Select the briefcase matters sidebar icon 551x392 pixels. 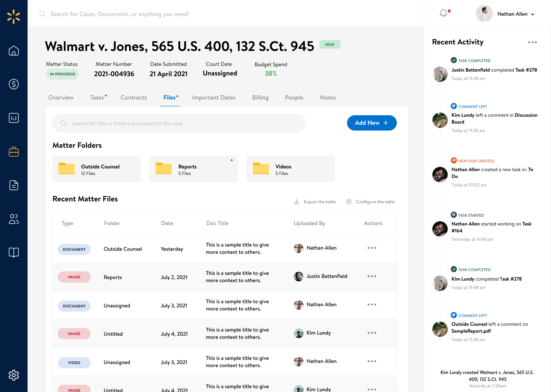click(14, 152)
